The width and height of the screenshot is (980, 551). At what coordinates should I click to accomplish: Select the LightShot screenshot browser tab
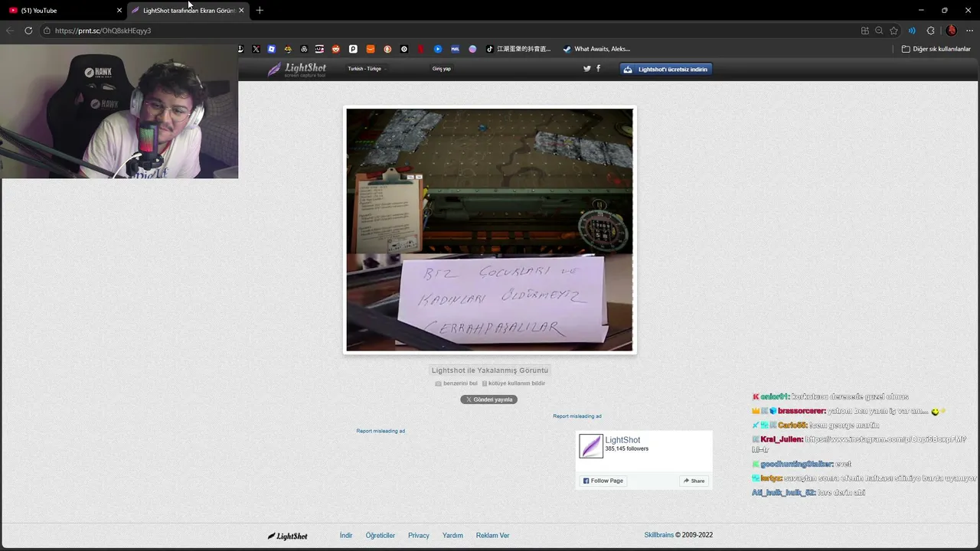coord(187,11)
